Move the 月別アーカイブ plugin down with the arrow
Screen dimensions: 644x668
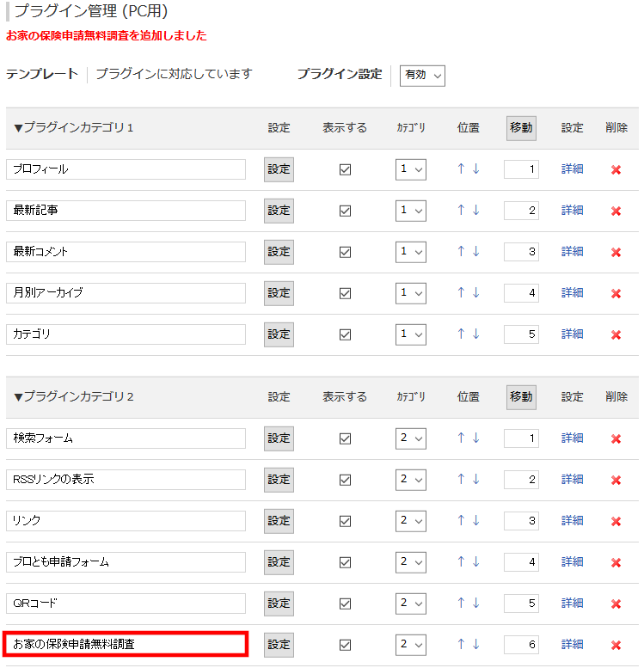tap(476, 292)
